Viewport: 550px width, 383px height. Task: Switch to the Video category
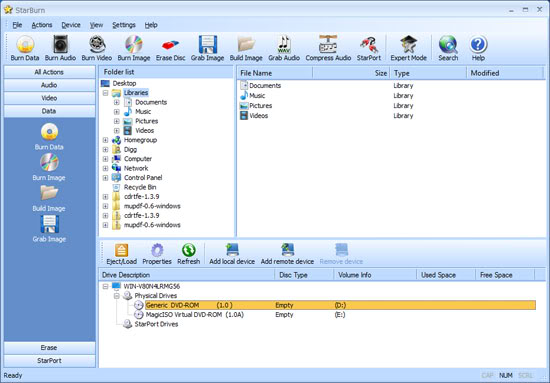pyautogui.click(x=49, y=98)
